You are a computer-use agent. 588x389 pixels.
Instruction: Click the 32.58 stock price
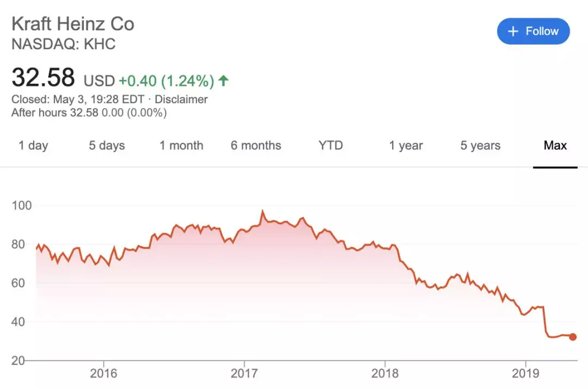pyautogui.click(x=43, y=78)
